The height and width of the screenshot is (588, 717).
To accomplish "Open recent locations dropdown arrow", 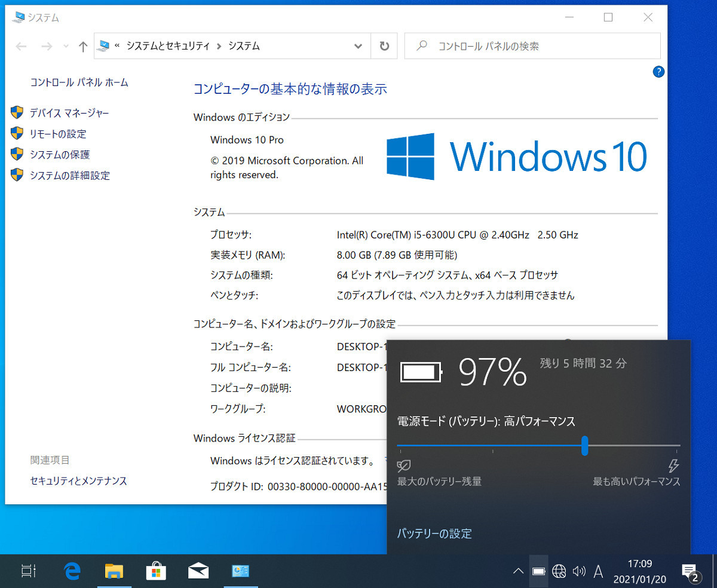I will pyautogui.click(x=66, y=46).
